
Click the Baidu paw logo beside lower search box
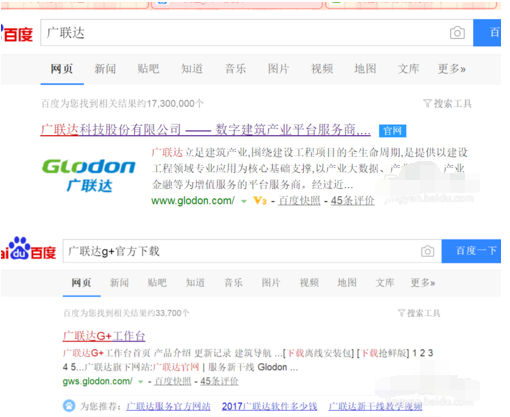pyautogui.click(x=20, y=248)
